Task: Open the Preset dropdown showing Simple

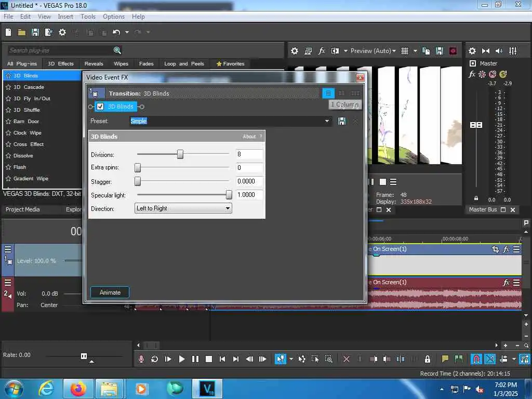Action: point(327,121)
